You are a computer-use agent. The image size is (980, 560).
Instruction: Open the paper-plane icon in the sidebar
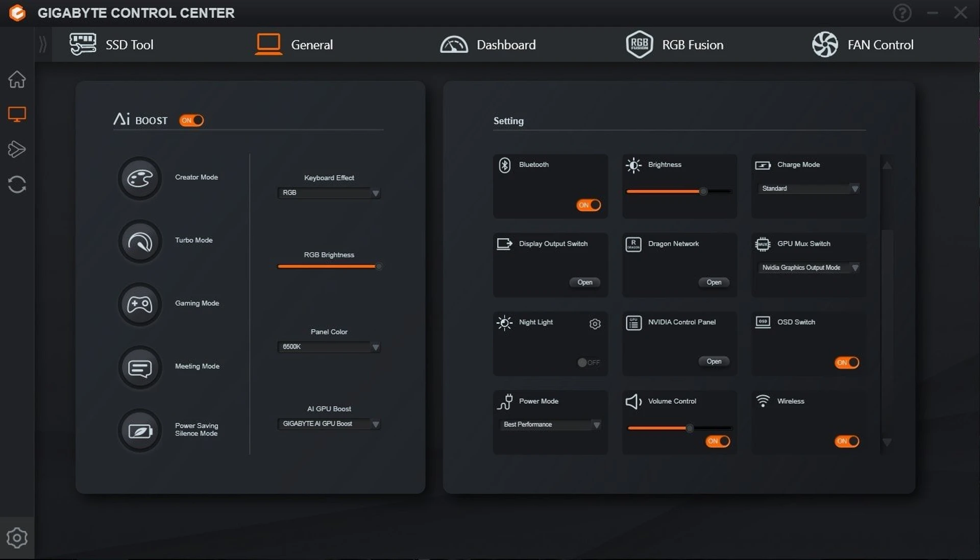coord(17,149)
